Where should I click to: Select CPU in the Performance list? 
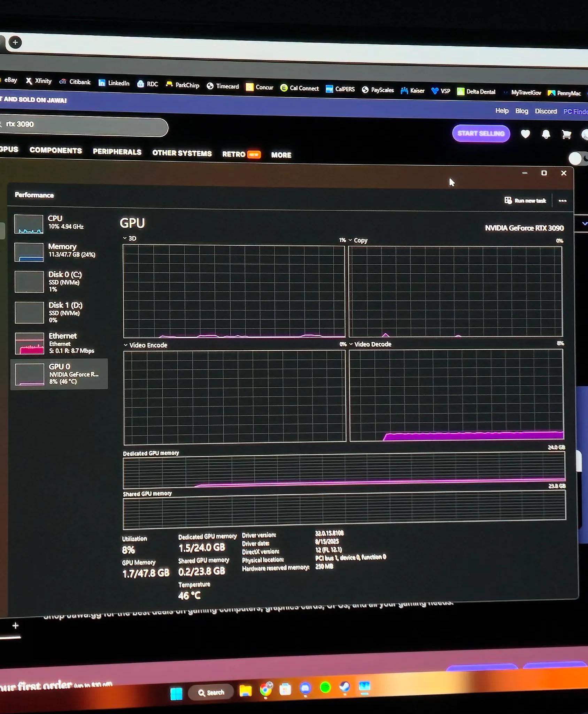[59, 223]
